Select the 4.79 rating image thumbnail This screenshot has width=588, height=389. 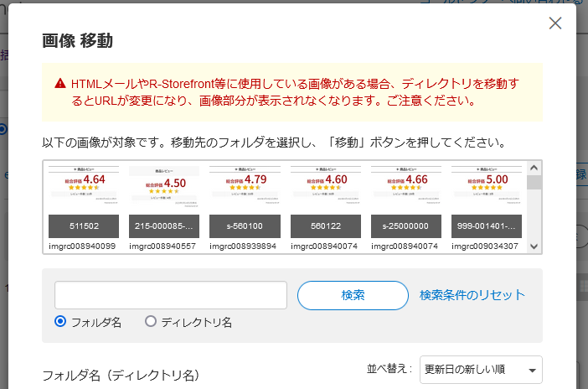coord(243,187)
